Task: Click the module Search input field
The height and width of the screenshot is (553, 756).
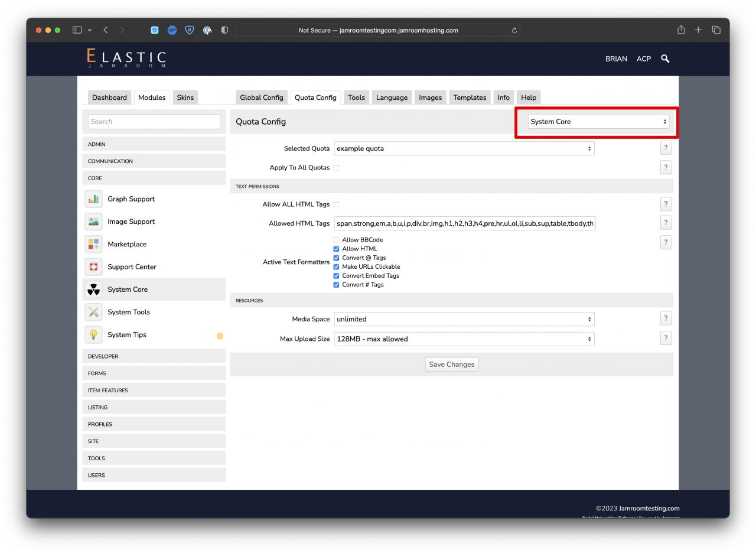Action: click(x=154, y=122)
